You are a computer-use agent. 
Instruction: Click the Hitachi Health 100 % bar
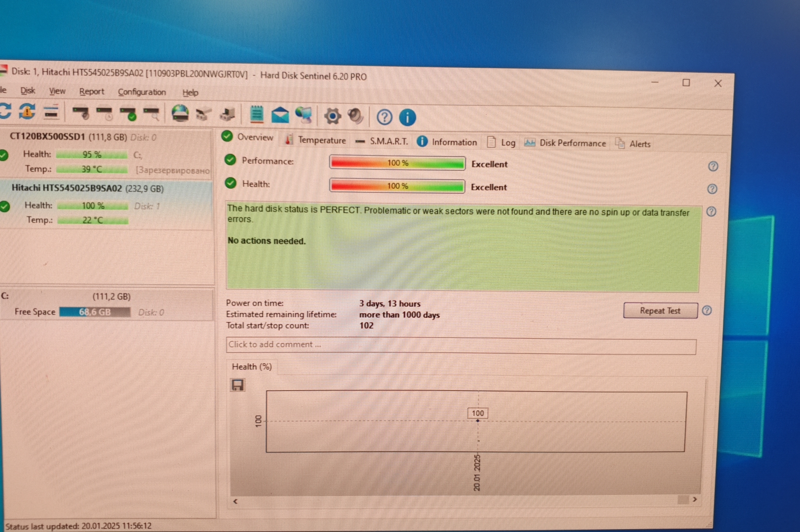click(93, 205)
